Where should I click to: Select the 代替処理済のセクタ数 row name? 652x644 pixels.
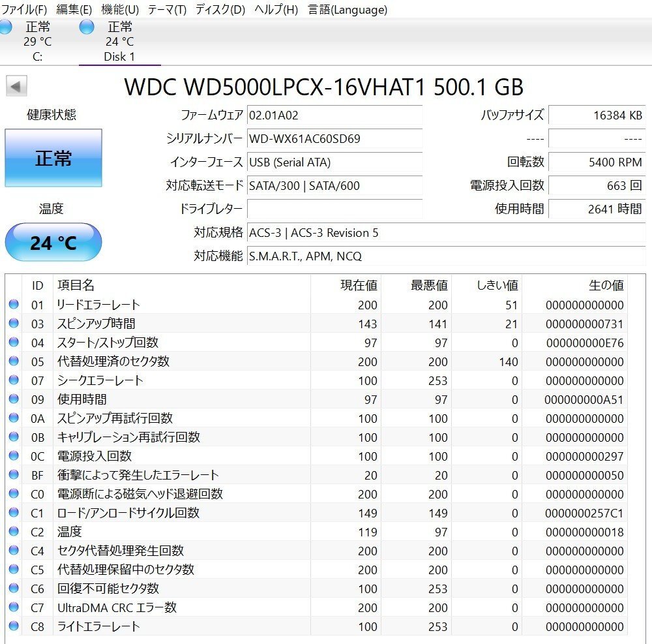113,361
